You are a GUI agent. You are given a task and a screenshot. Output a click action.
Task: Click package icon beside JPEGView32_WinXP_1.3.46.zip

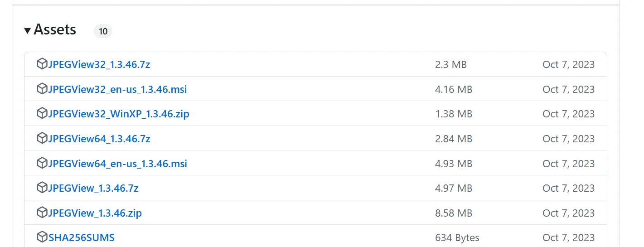(42, 114)
